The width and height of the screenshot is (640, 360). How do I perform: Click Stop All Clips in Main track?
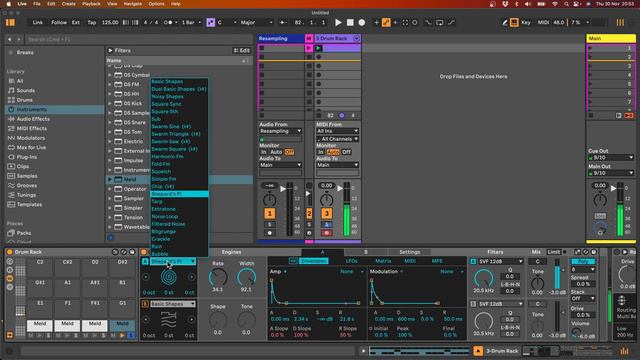(x=591, y=116)
